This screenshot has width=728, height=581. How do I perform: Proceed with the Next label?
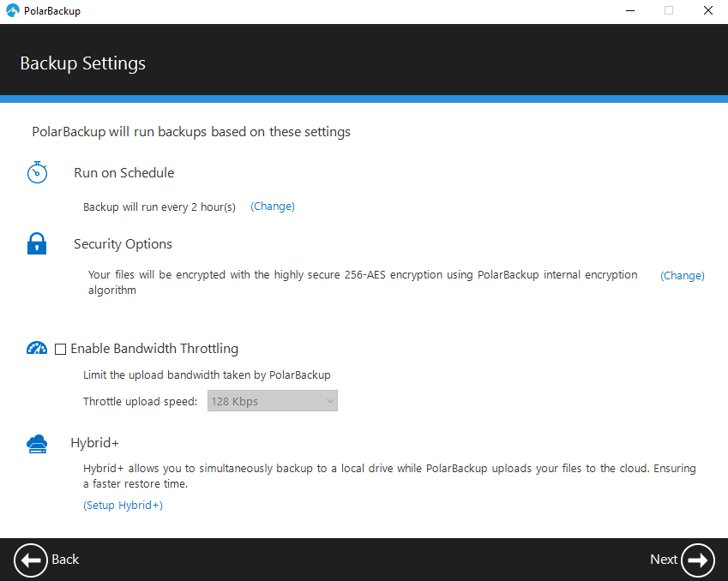(664, 560)
